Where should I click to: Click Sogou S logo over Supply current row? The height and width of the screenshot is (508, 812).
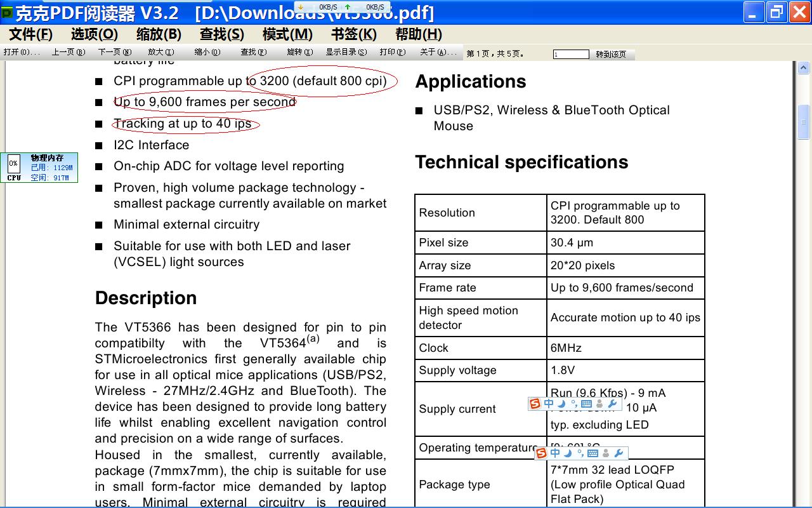(x=535, y=404)
